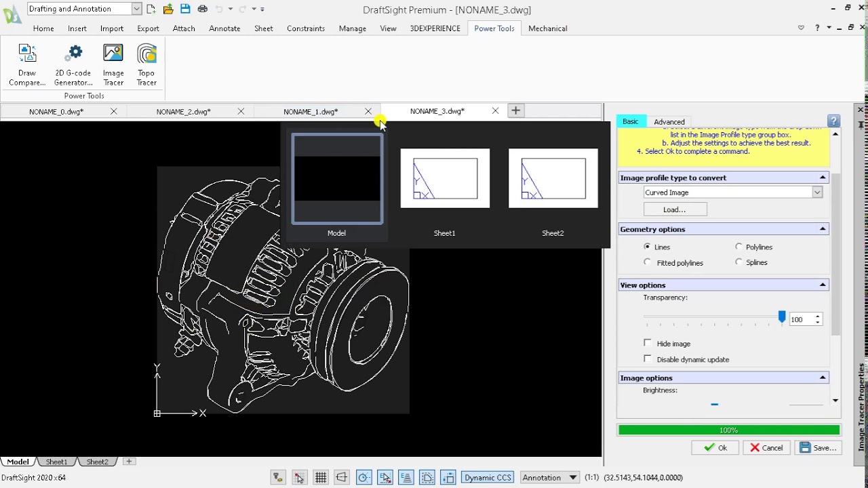Close the NONAME_2.dwg tab
This screenshot has height=488, width=868.
[x=241, y=111]
